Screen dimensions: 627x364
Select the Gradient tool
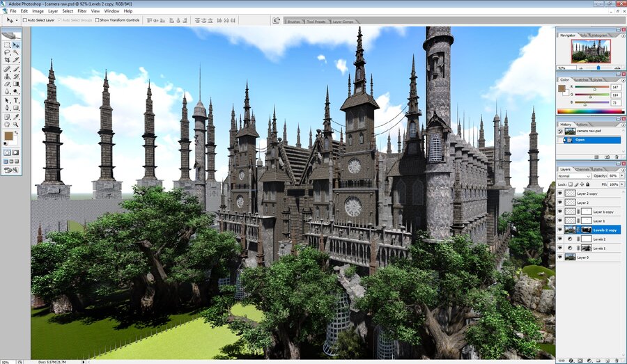pos(16,84)
